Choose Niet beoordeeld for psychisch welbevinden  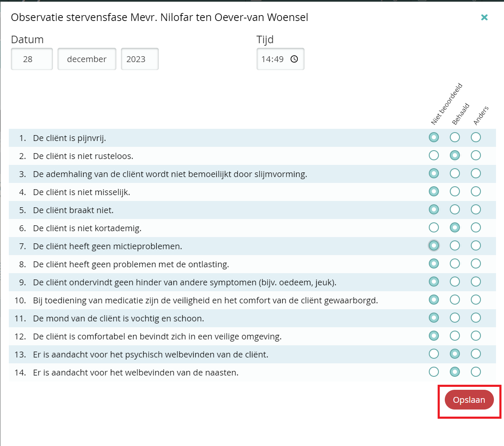point(434,354)
